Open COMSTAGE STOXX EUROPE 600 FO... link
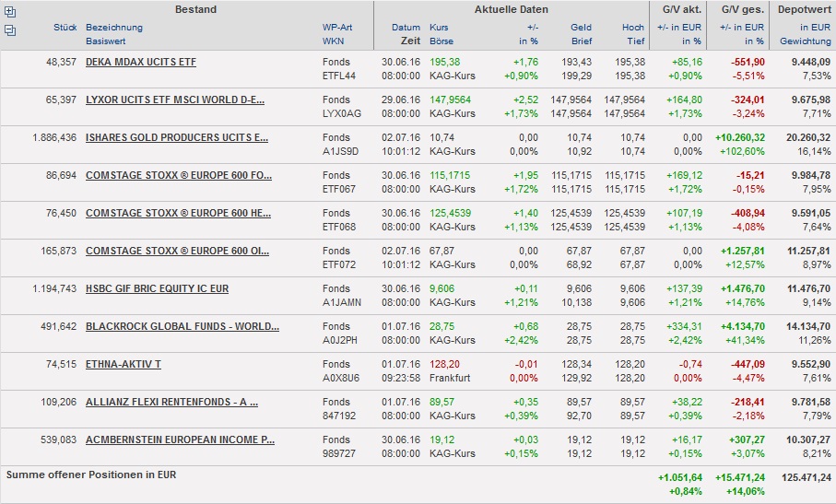The width and height of the screenshot is (836, 504). coord(179,175)
